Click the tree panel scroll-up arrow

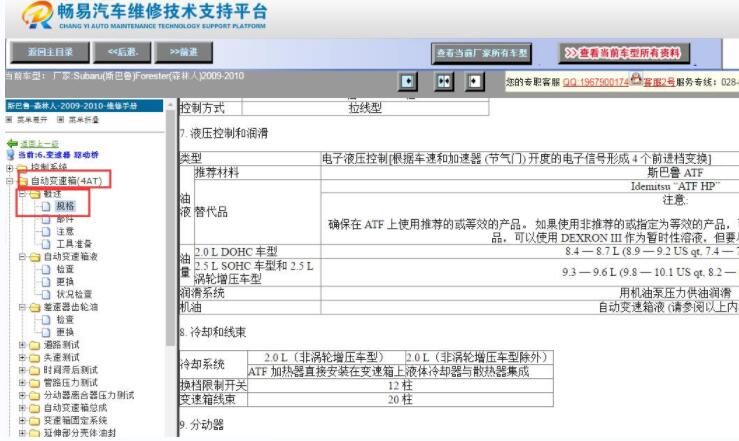coord(171,105)
